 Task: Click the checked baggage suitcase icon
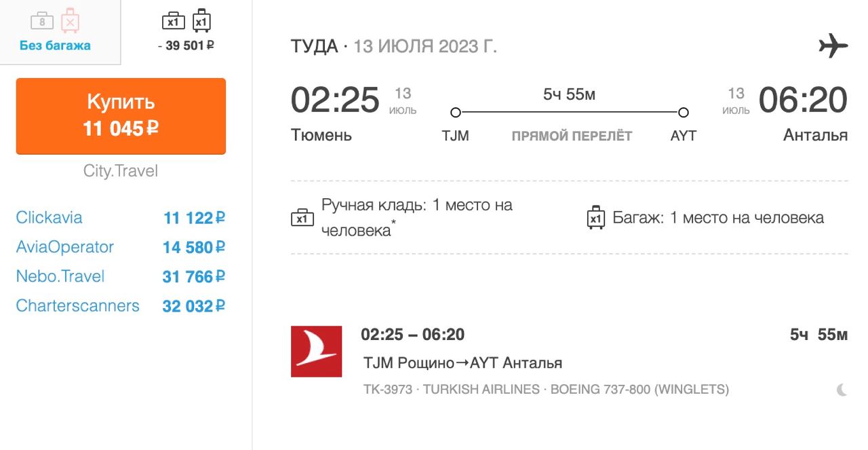tap(595, 218)
